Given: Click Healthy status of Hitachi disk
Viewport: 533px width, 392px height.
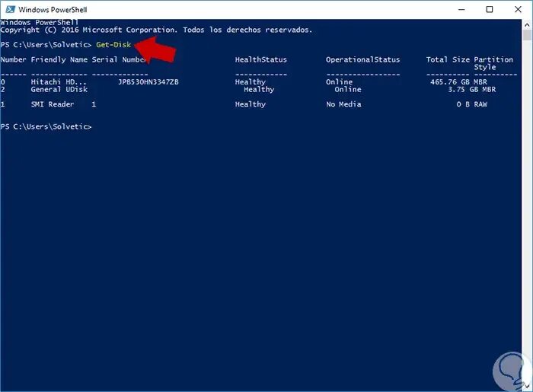Looking at the screenshot, I should [x=251, y=82].
